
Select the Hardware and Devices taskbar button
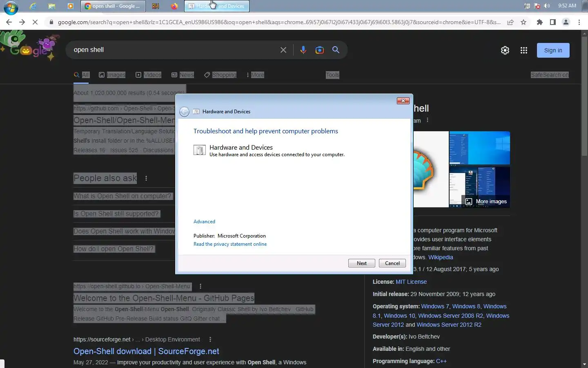coord(217,6)
